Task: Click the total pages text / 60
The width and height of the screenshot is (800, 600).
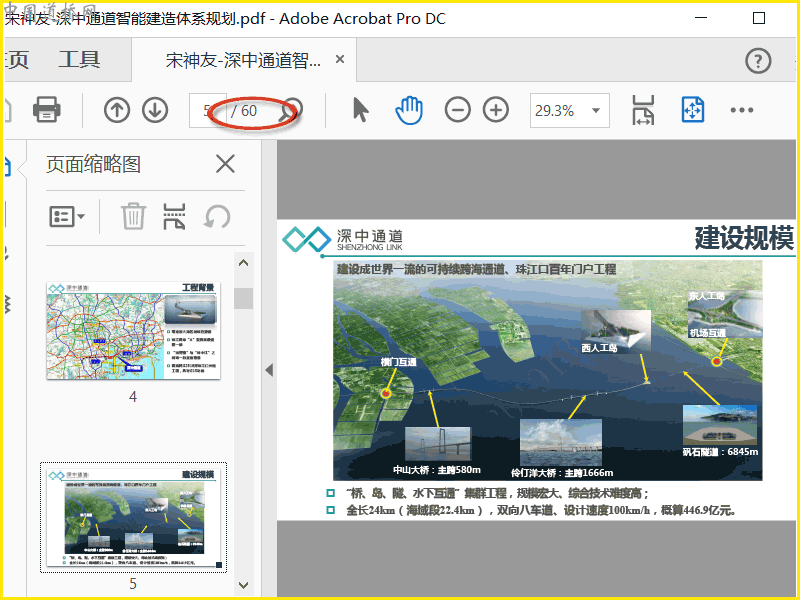Action: click(244, 110)
